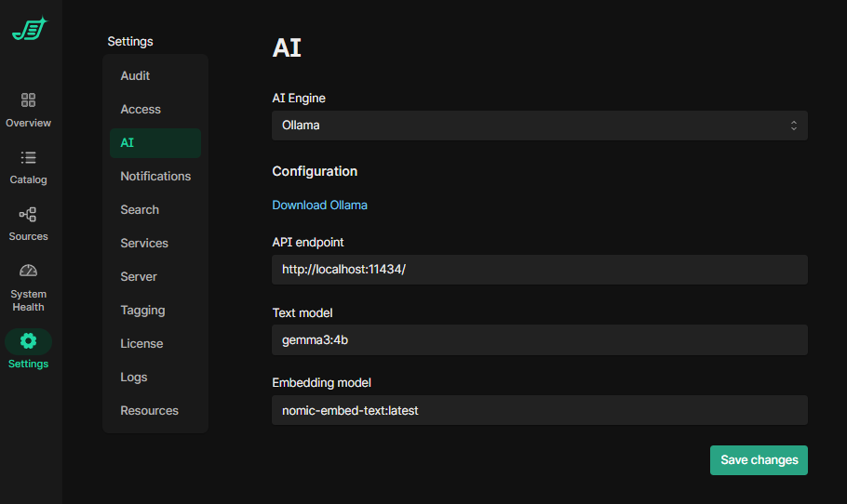
Task: Click the app logo in top-left corner
Action: tap(29, 30)
